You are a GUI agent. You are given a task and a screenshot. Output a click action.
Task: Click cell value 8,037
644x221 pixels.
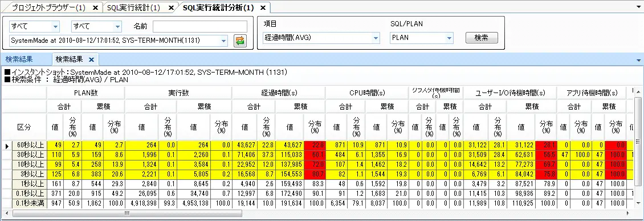pyautogui.click(x=376, y=203)
